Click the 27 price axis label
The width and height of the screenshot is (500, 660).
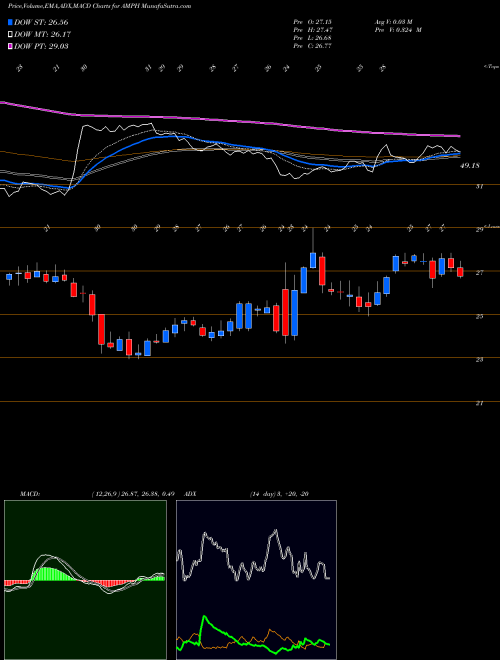[479, 273]
